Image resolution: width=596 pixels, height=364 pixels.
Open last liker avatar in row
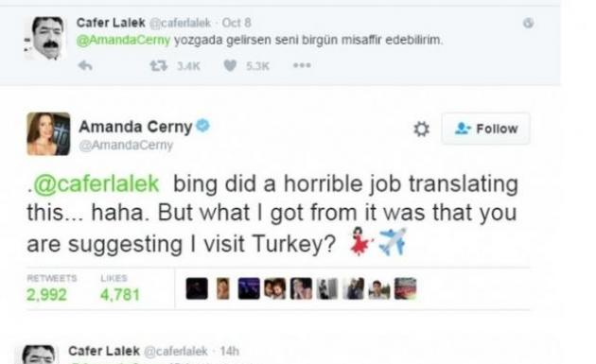405,288
